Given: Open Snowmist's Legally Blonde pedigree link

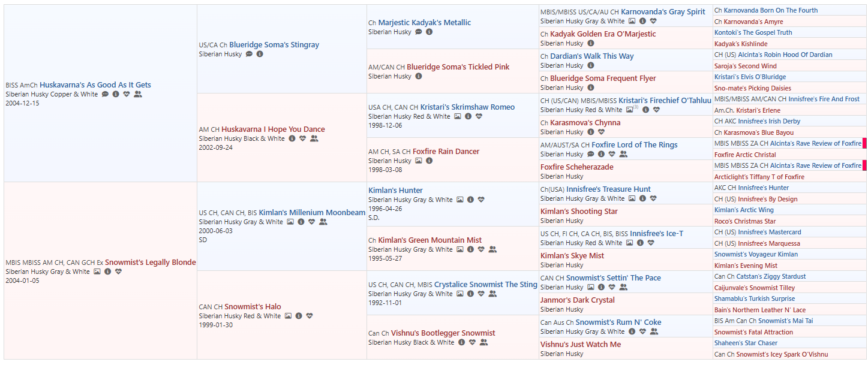Looking at the screenshot, I should pyautogui.click(x=150, y=263).
